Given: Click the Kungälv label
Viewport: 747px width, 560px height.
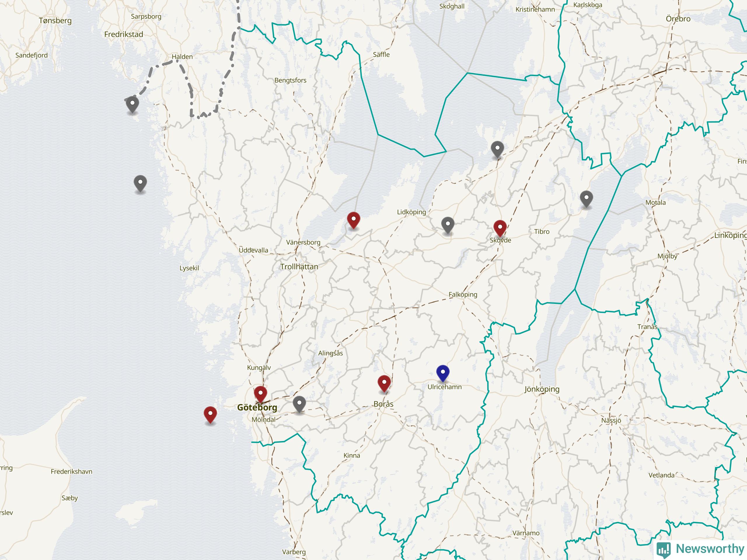Looking at the screenshot, I should click(x=259, y=367).
